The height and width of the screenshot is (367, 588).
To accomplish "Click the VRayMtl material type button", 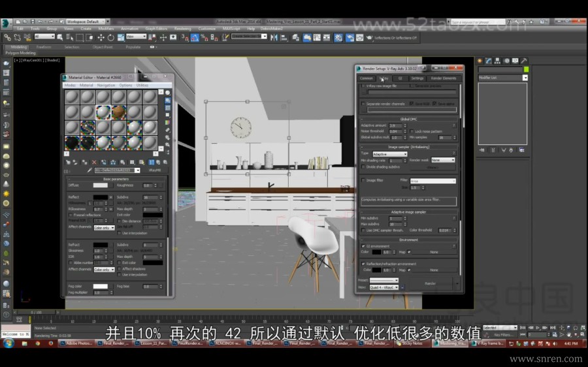I will pyautogui.click(x=155, y=170).
